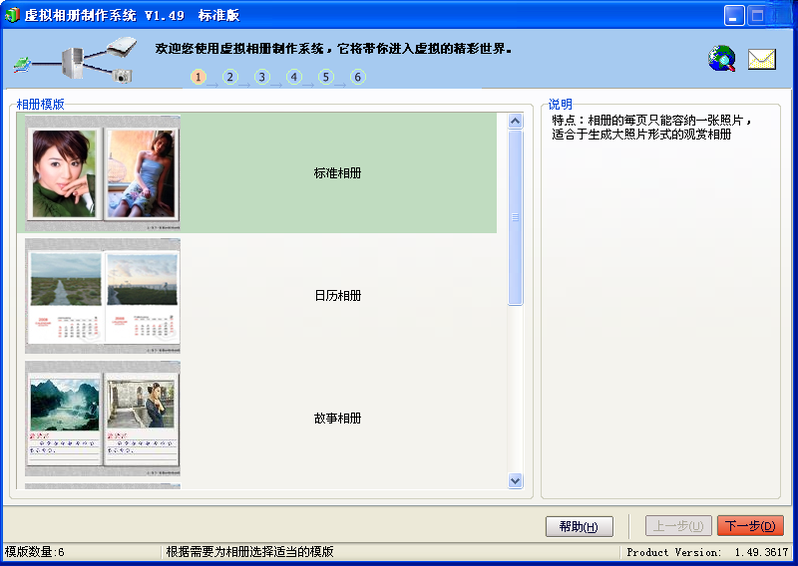The image size is (798, 566).
Task: Click the 模版数量:6 status text
Action: coord(35,552)
